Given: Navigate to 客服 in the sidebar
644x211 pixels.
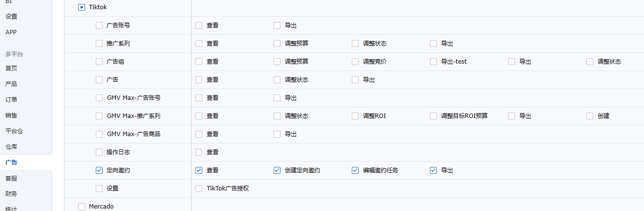Looking at the screenshot, I should tap(11, 178).
